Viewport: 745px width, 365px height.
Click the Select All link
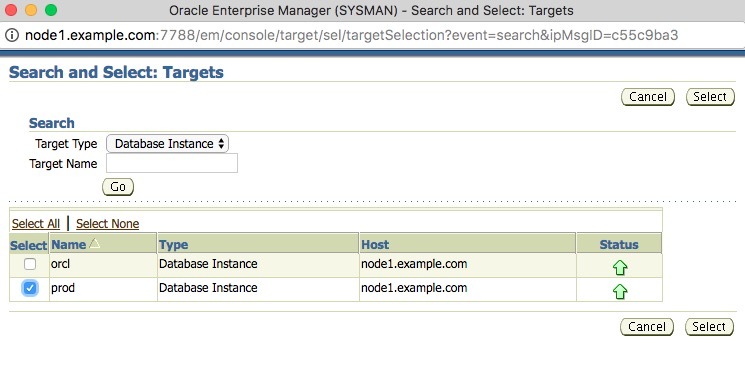pos(36,223)
